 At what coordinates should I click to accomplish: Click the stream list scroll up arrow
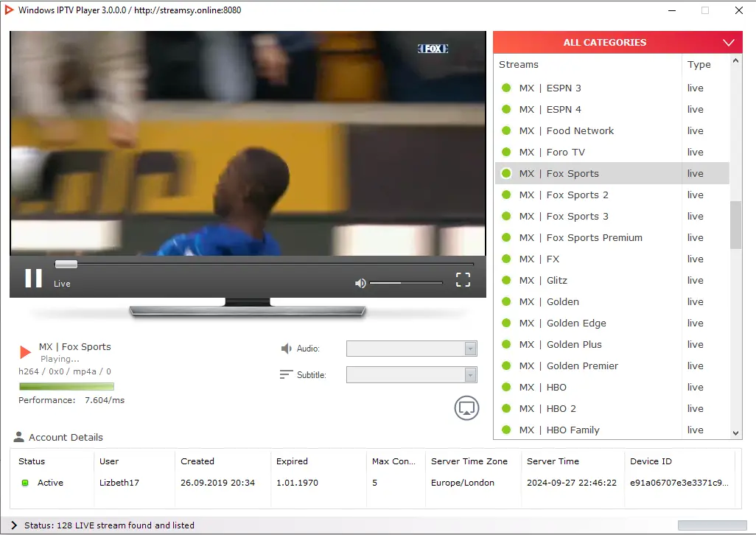[x=735, y=60]
